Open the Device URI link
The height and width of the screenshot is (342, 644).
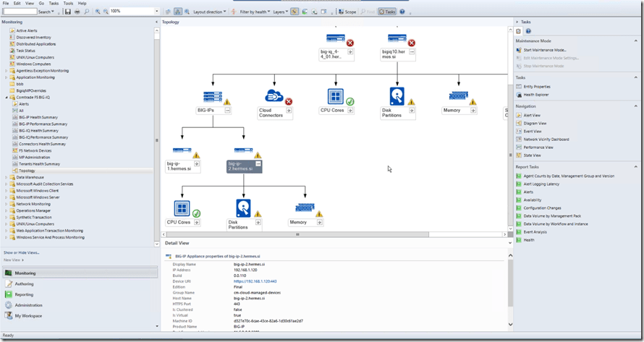[x=255, y=281]
